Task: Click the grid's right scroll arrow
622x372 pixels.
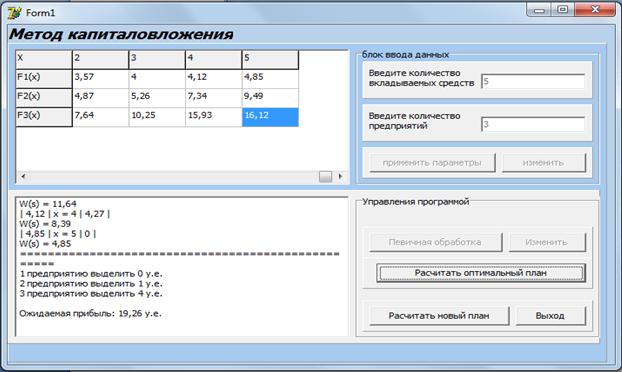Action: pyautogui.click(x=340, y=176)
